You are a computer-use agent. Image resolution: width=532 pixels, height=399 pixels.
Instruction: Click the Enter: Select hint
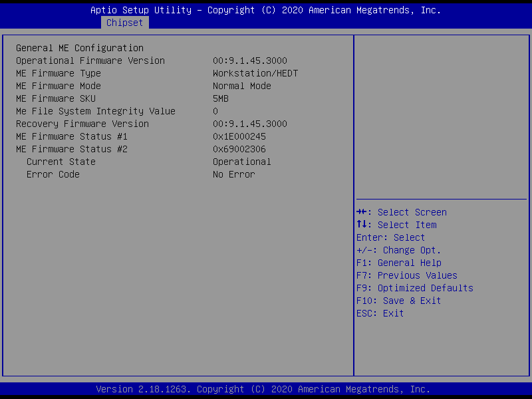(390, 237)
